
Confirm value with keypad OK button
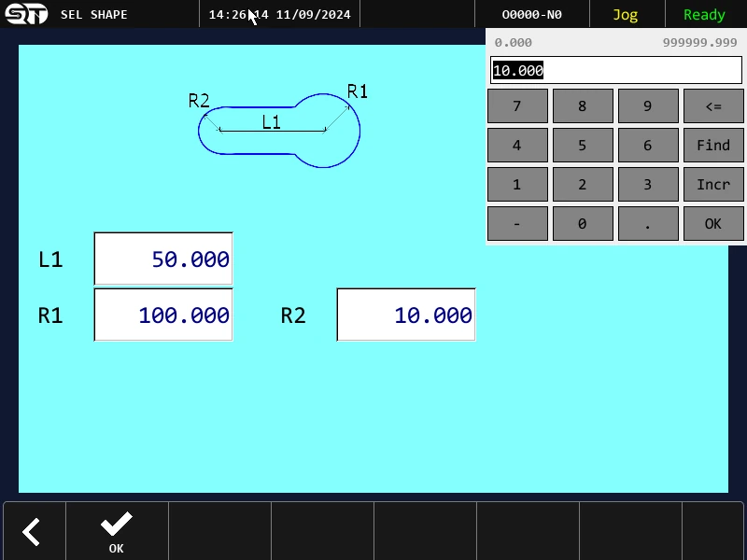pos(713,224)
